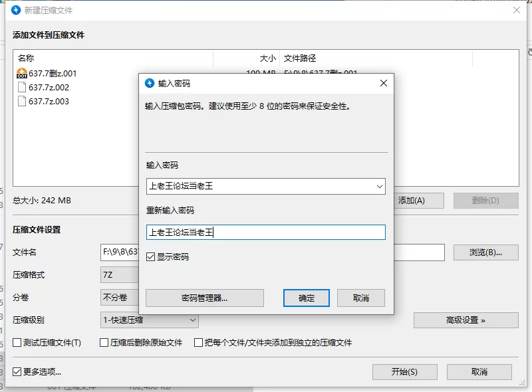Sort by the 文件路径 column header
The width and height of the screenshot is (532, 392).
(299, 58)
